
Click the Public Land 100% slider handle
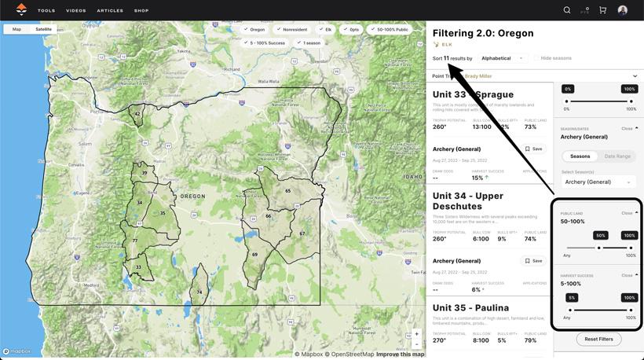[x=631, y=248]
